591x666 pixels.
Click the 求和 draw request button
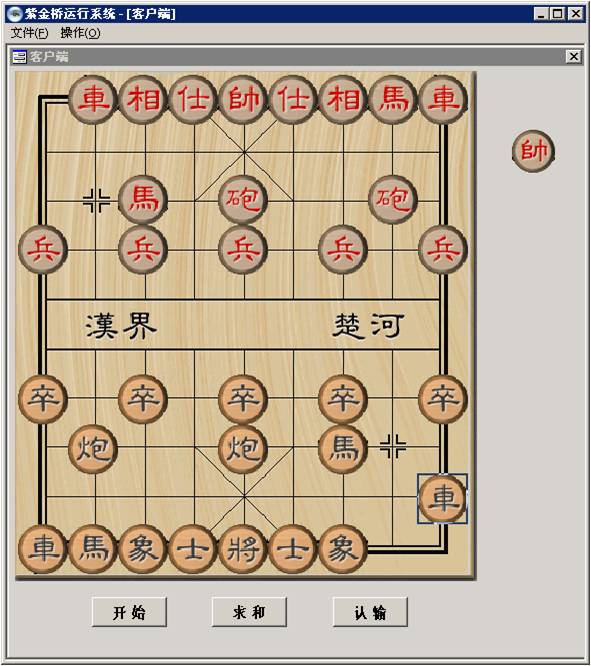(x=249, y=612)
